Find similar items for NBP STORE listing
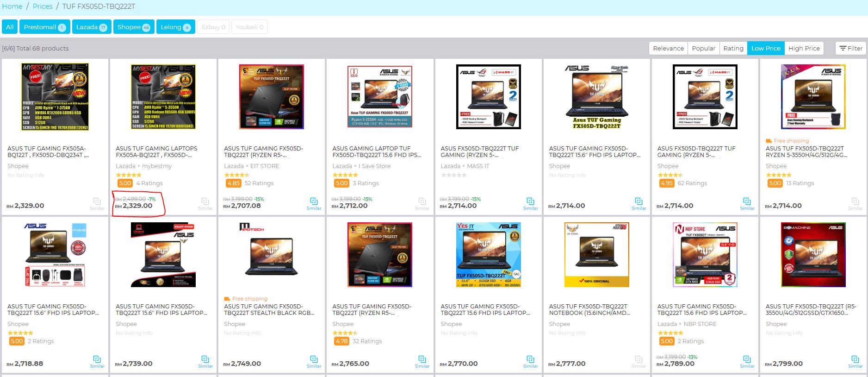 point(747,362)
